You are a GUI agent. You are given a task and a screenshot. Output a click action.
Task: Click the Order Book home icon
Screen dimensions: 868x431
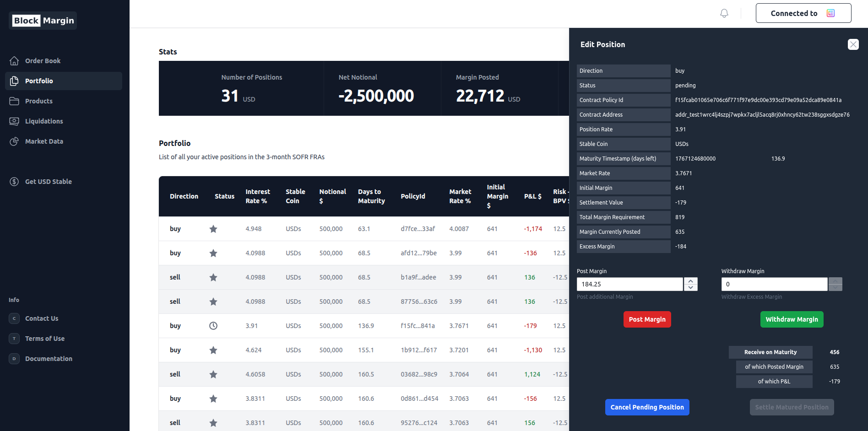(14, 61)
